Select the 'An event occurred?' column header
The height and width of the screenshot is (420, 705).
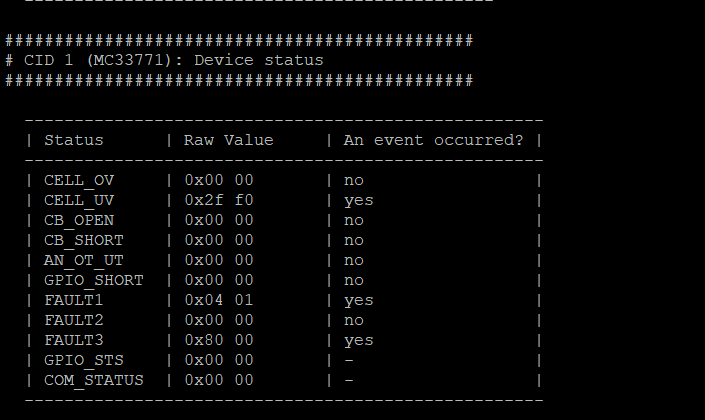[433, 140]
